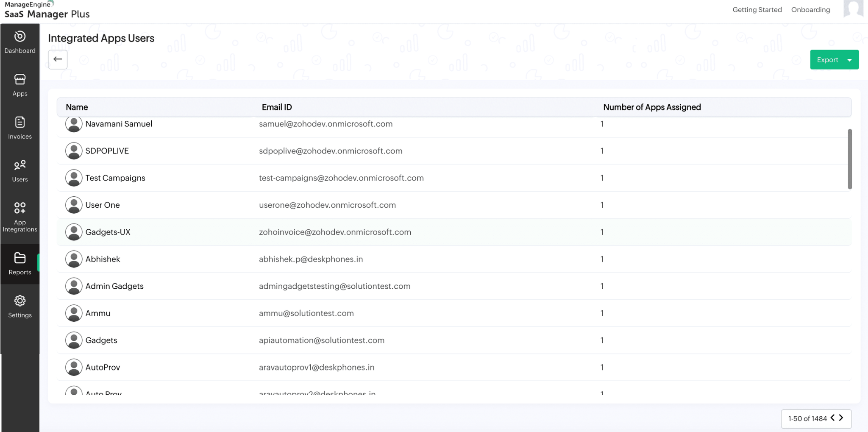
Task: Click Navamani Samuel's avatar icon
Action: point(74,124)
